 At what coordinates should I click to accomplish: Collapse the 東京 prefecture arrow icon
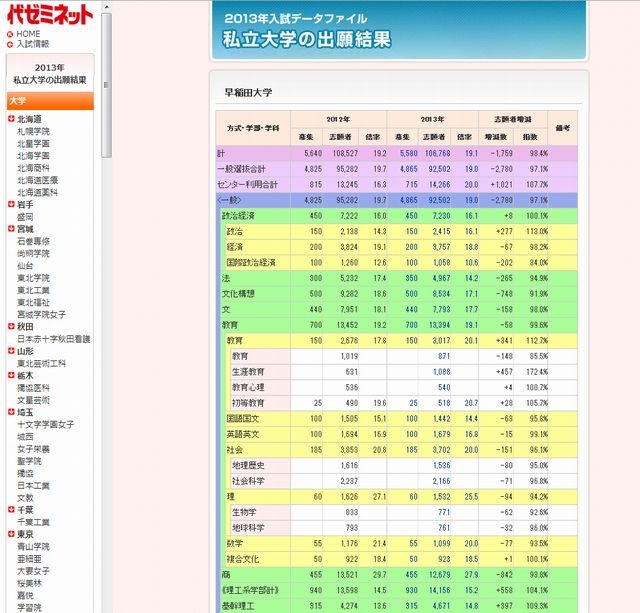pyautogui.click(x=11, y=534)
